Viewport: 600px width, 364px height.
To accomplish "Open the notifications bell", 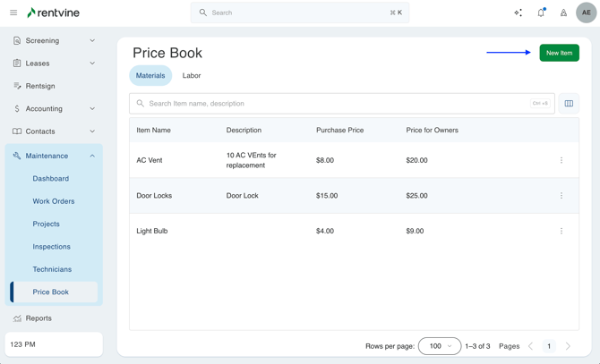I will 541,13.
